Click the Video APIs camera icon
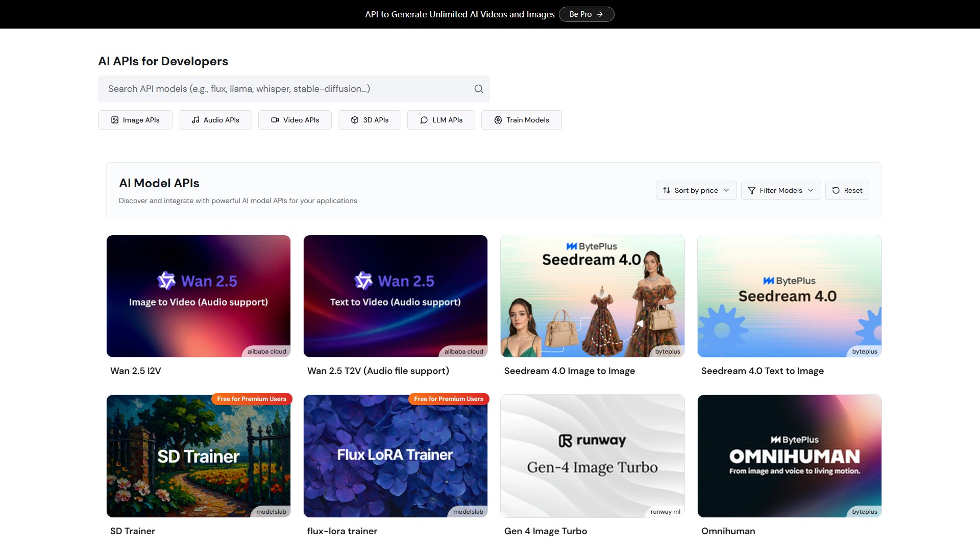 tap(275, 120)
